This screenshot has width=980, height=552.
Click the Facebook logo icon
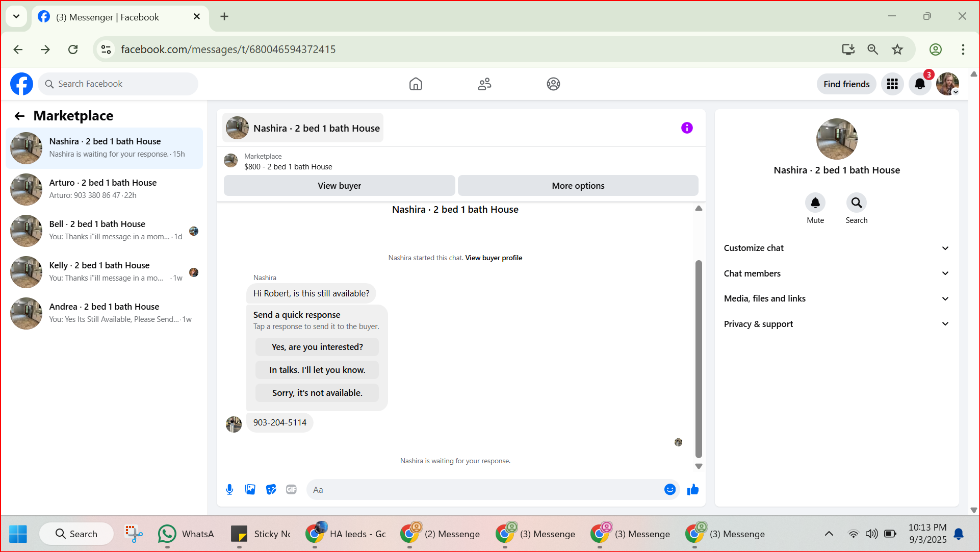coord(21,84)
